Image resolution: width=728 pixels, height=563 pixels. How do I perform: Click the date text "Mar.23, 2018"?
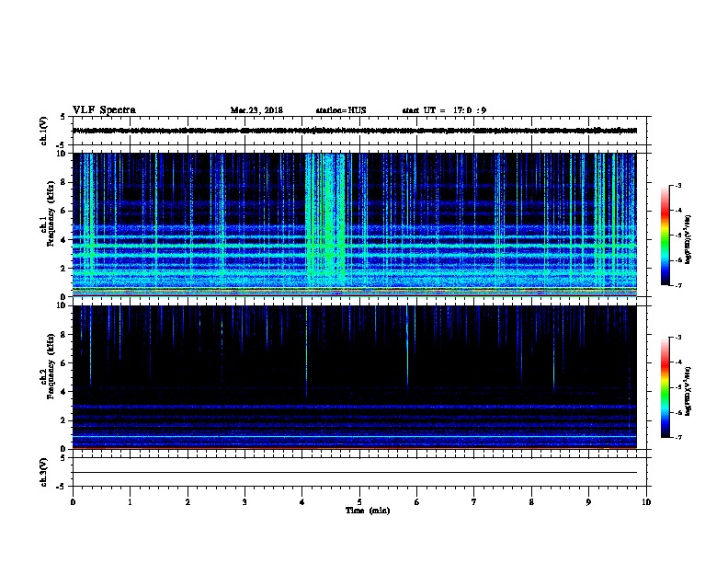(x=256, y=110)
